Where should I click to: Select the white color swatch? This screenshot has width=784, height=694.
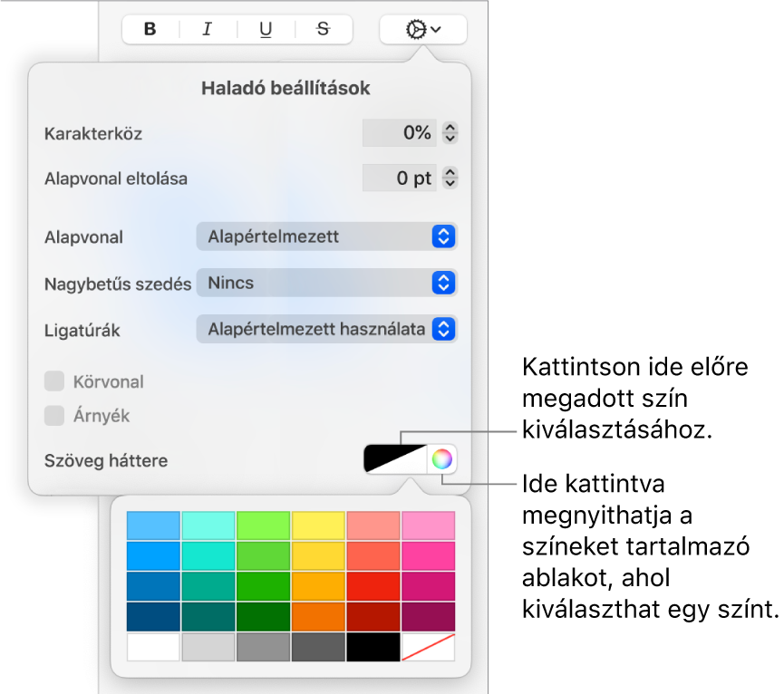click(x=154, y=647)
